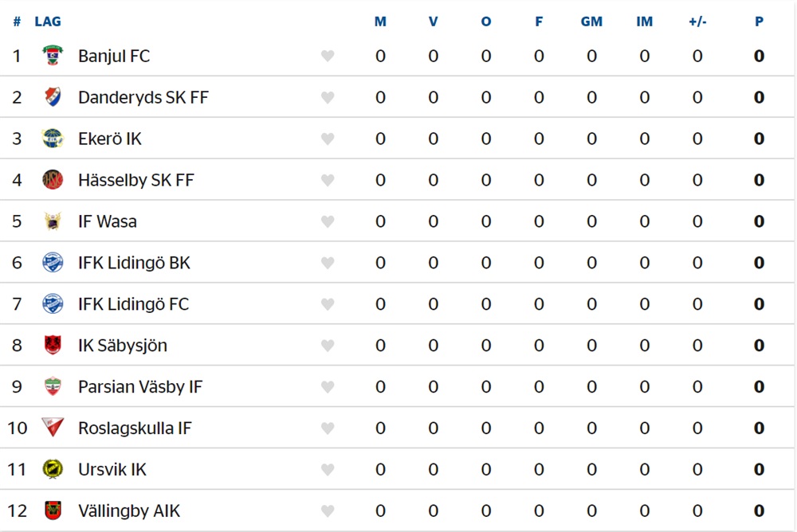The width and height of the screenshot is (797, 532).
Task: Mark Roslagskulla IF as favorite
Action: point(328,428)
